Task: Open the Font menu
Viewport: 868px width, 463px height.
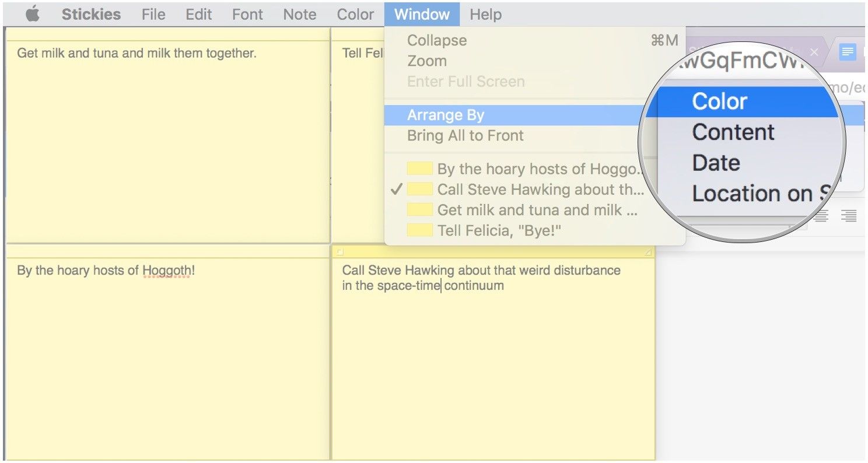Action: 247,15
